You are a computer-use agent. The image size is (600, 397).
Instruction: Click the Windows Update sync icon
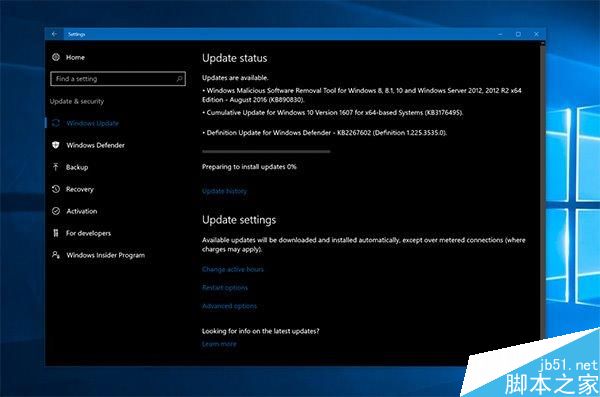tap(56, 123)
